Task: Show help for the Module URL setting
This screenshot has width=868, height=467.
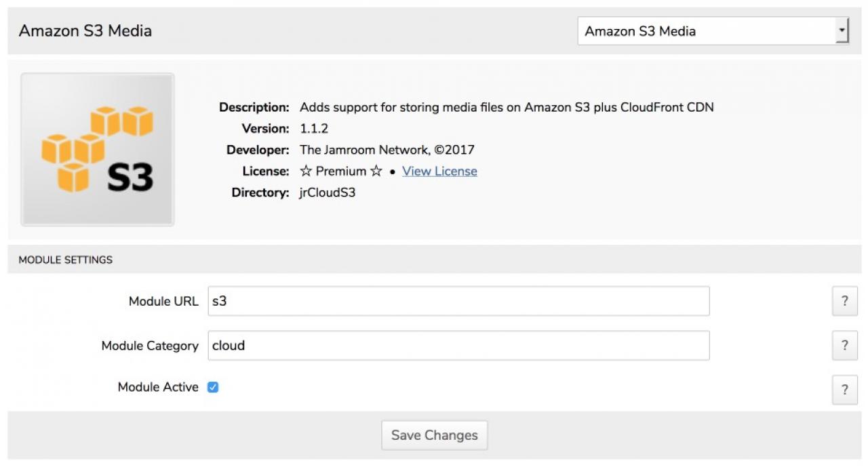Action: point(844,301)
